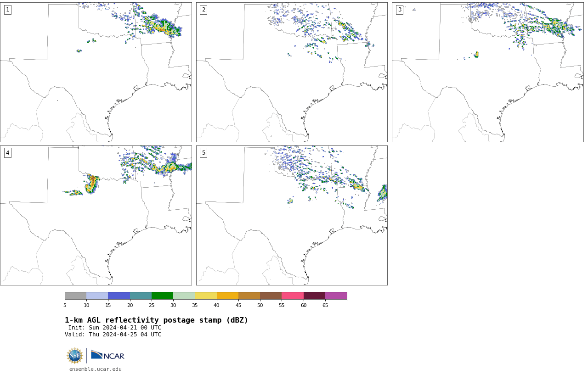Open ensemble member 1 reflectivity map

96,72
